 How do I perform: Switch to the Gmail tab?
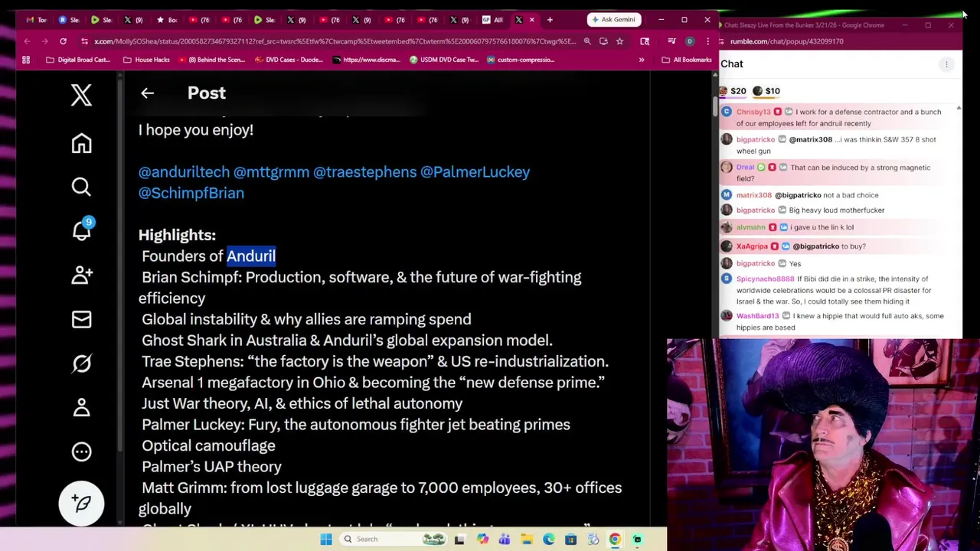pos(36,20)
